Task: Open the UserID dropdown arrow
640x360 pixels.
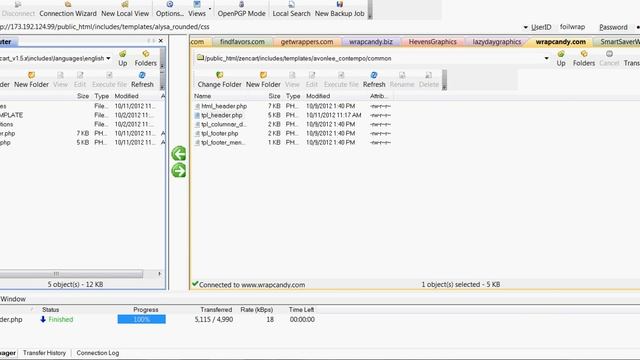Action: [525, 27]
